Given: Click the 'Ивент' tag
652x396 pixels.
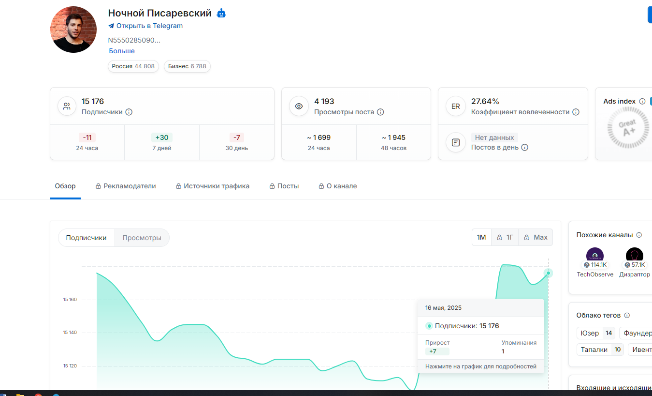Looking at the screenshot, I should (x=640, y=350).
